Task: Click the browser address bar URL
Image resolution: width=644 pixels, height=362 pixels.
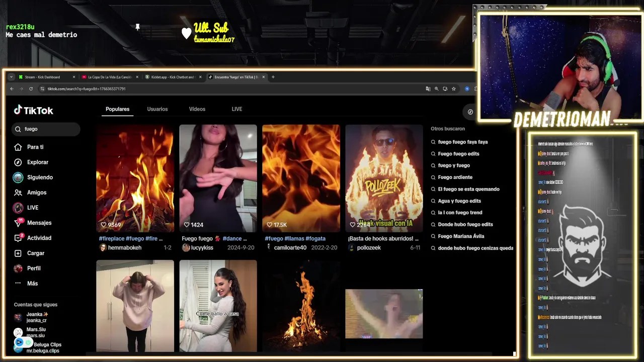Action: coord(87,88)
